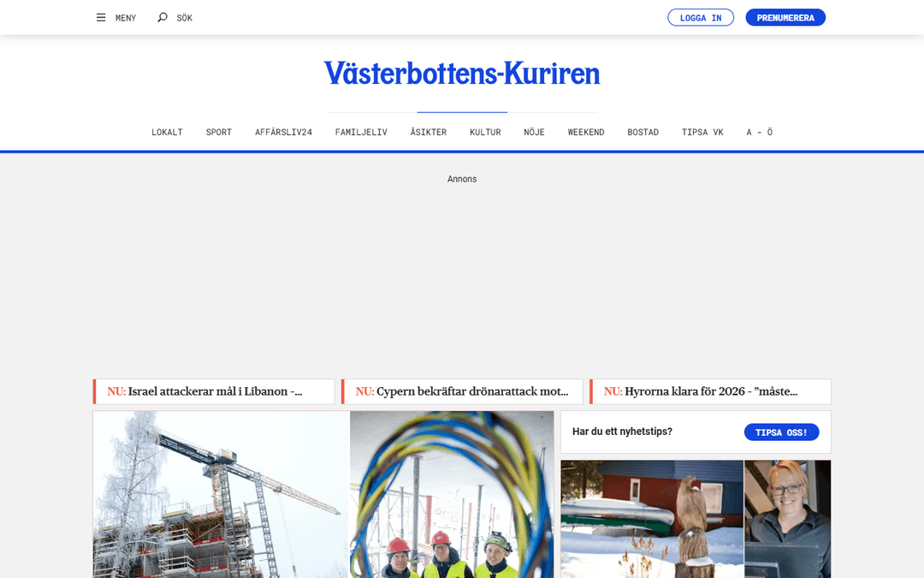Open headline about rents for 2026
The width and height of the screenshot is (924, 578).
(x=711, y=391)
